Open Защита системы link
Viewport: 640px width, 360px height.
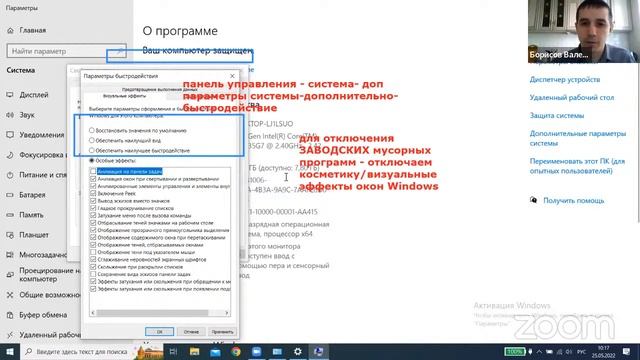[x=557, y=116]
